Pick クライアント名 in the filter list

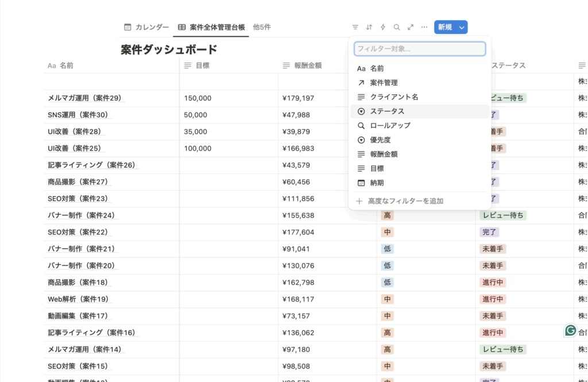tap(394, 97)
